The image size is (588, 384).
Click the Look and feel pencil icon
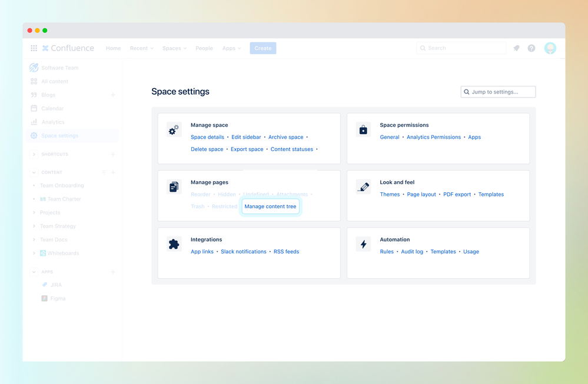(x=363, y=186)
